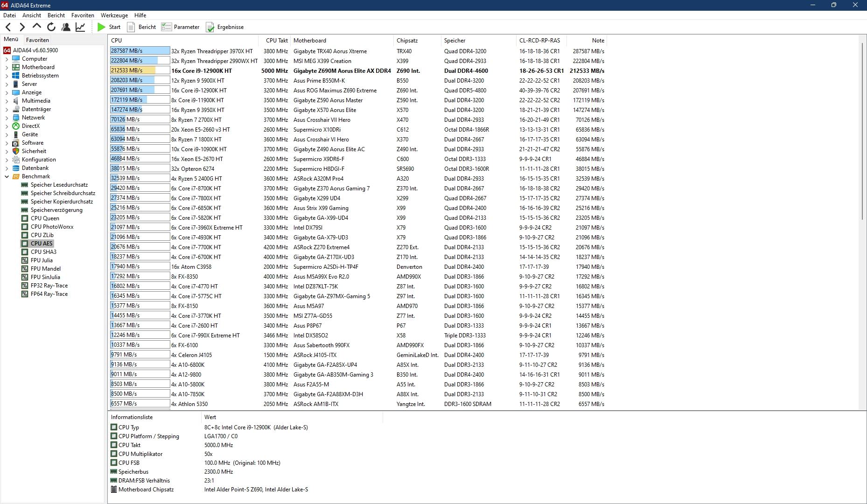The image size is (867, 504).
Task: Select the Software icon in the tree
Action: (16, 143)
